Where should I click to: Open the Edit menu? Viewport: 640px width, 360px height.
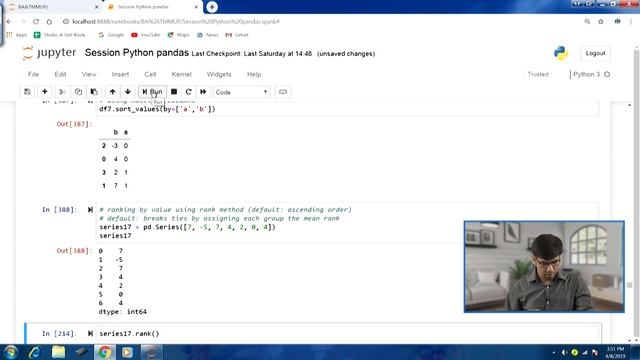click(60, 74)
